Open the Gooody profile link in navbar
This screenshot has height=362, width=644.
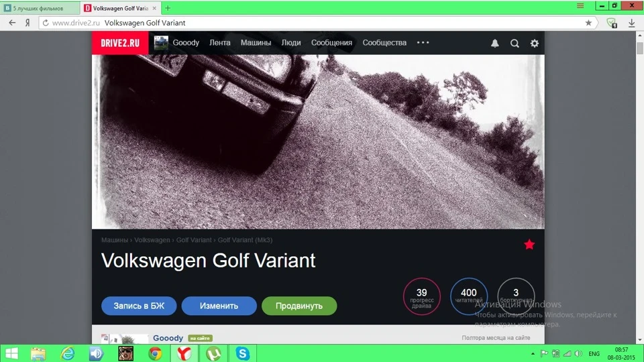pos(186,43)
